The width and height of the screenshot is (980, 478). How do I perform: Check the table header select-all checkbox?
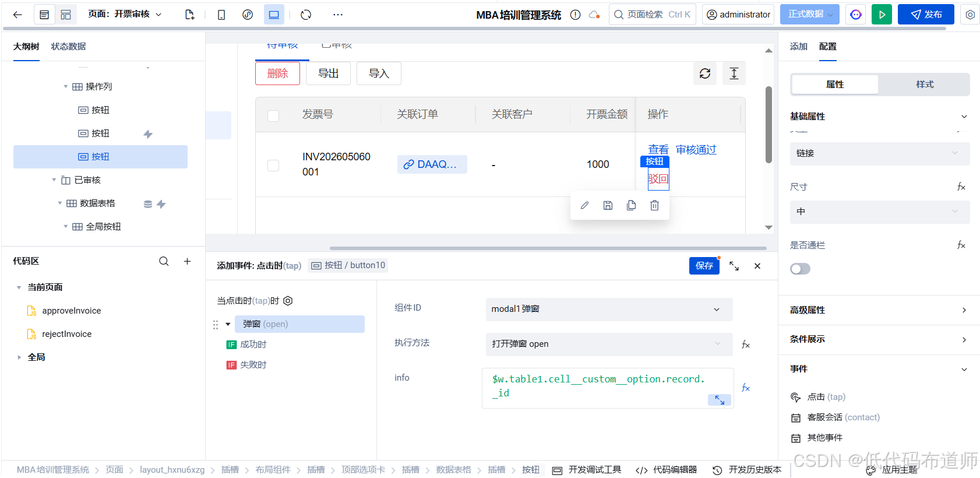click(x=273, y=115)
